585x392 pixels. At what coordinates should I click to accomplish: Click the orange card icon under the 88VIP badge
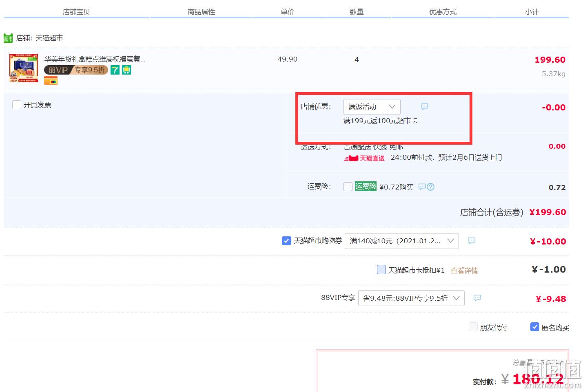click(51, 81)
